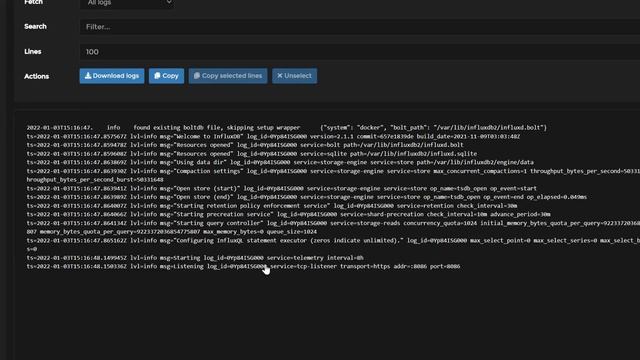Select log line with service=telemetry interval=8h
This screenshot has height=360, width=640.
[195, 258]
